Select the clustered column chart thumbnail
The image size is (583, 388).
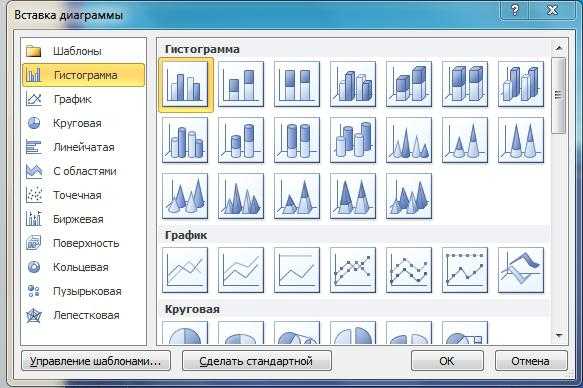pos(185,85)
